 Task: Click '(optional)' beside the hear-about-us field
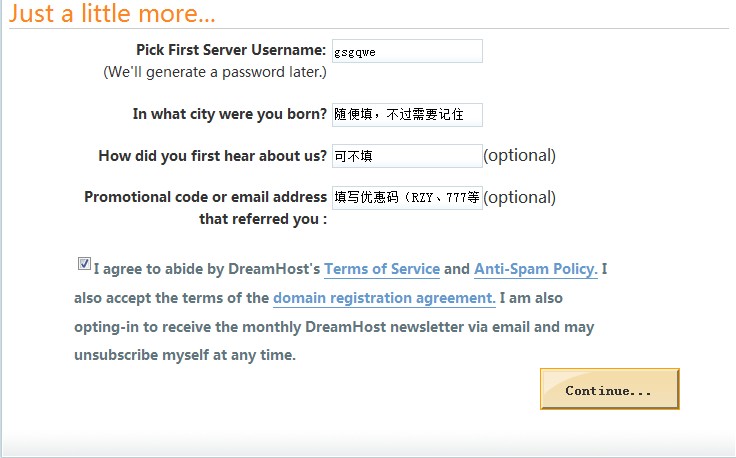(x=519, y=156)
